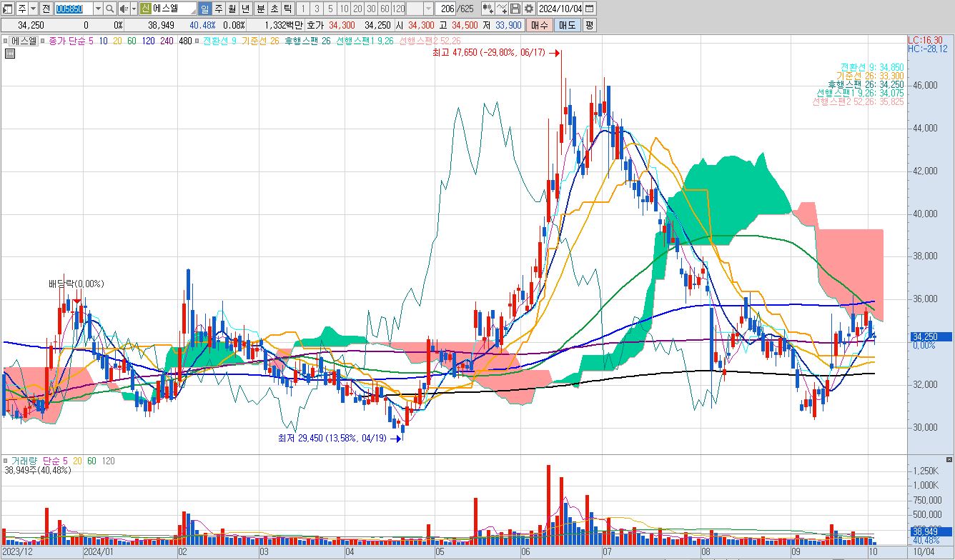The width and height of the screenshot is (955, 560).
Task: Click the close box on volume panel
Action: (949, 460)
